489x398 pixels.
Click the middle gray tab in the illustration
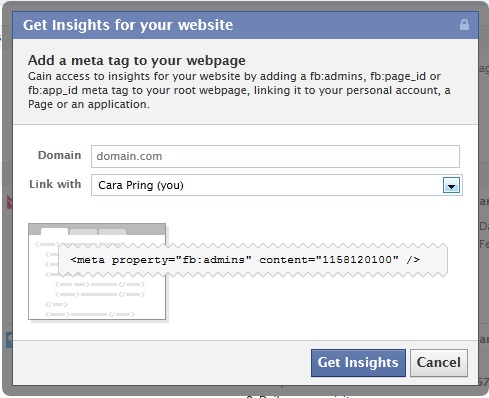[83, 232]
